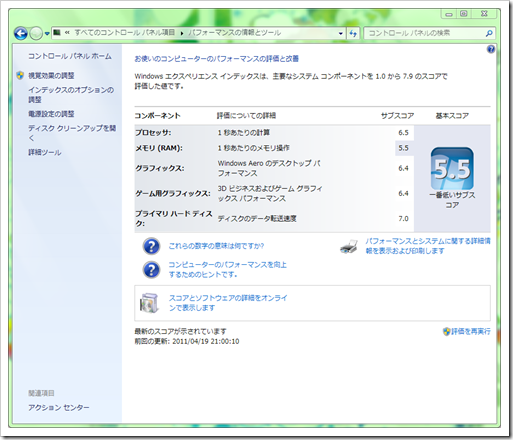Viewport: 513px width, 440px height.
Task: Click question icon beside これらの数字の意味
Action: 151,246
